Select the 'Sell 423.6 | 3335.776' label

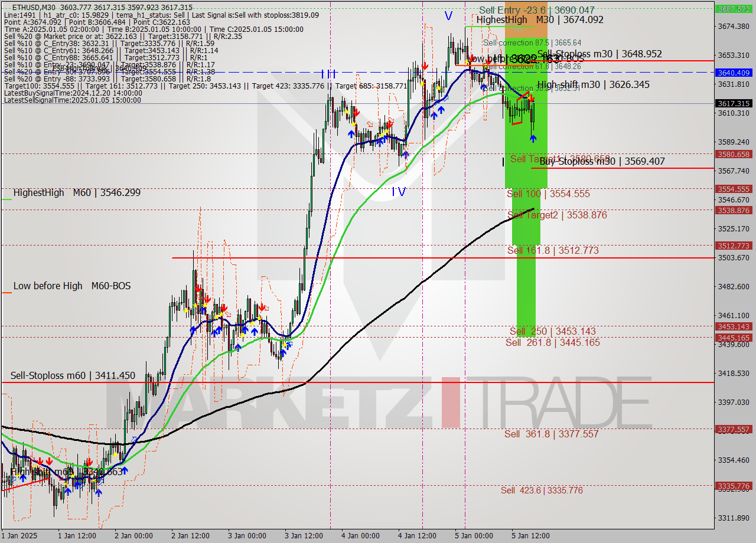pyautogui.click(x=542, y=490)
